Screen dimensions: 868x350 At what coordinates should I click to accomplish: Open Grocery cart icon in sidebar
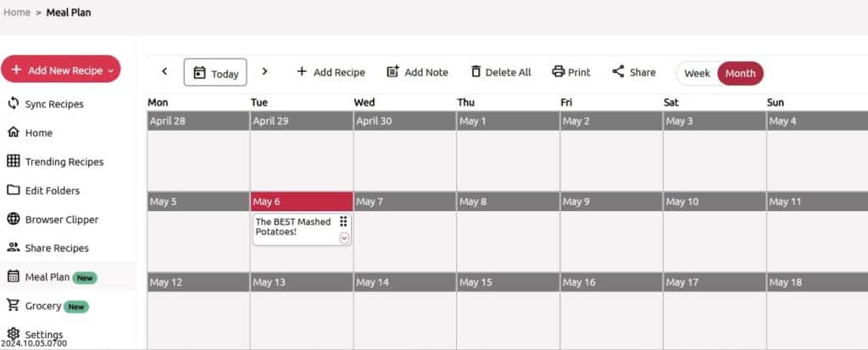click(x=14, y=306)
